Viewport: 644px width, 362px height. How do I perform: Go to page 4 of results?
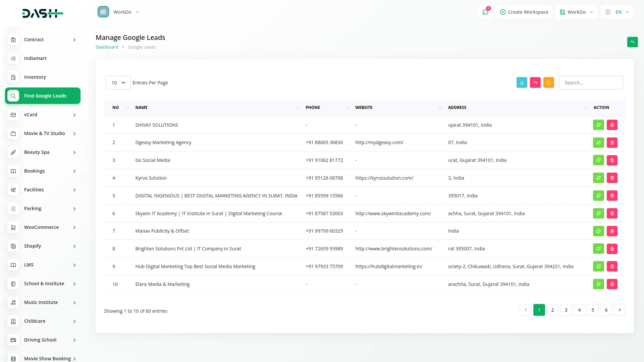coord(579,310)
